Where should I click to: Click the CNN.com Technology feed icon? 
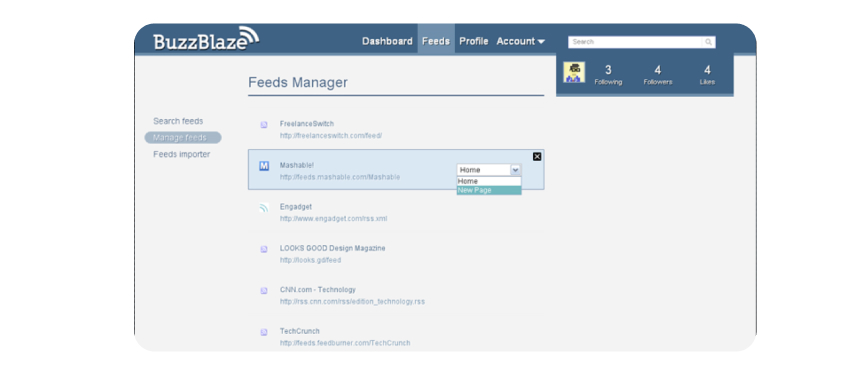click(264, 290)
